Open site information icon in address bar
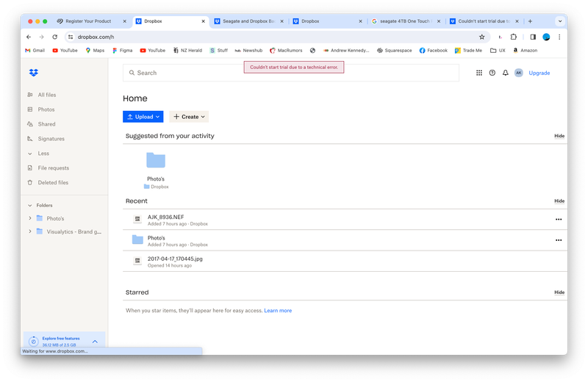The width and height of the screenshot is (588, 382). coord(71,37)
